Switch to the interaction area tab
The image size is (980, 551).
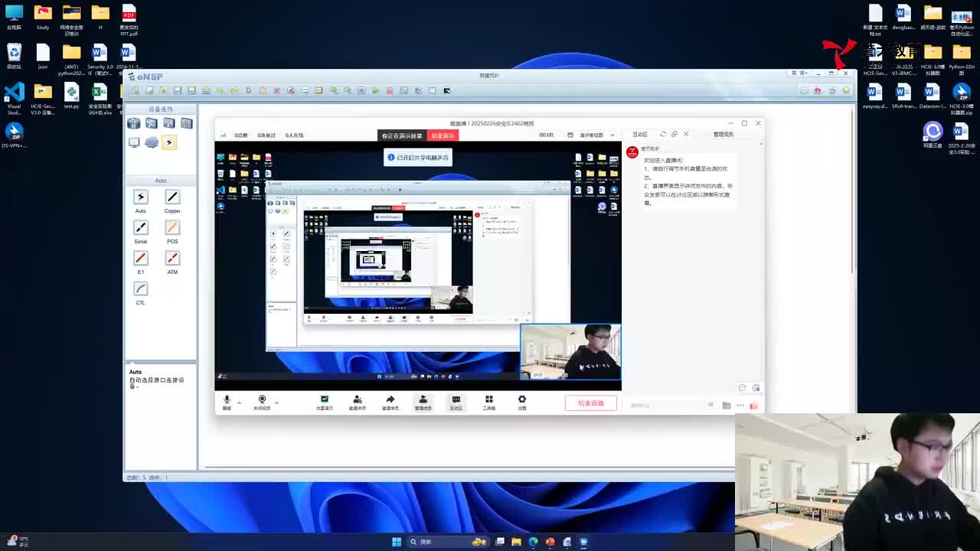640,135
